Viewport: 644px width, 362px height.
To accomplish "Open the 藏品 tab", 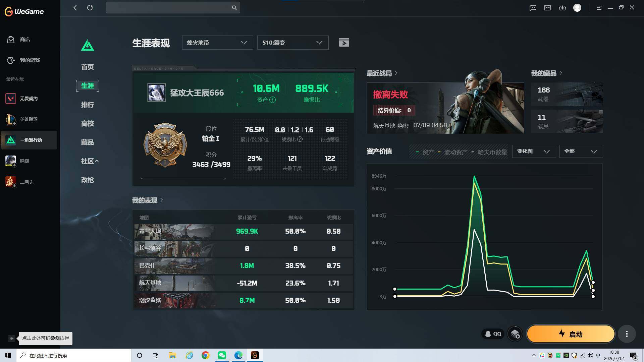I will (x=88, y=142).
